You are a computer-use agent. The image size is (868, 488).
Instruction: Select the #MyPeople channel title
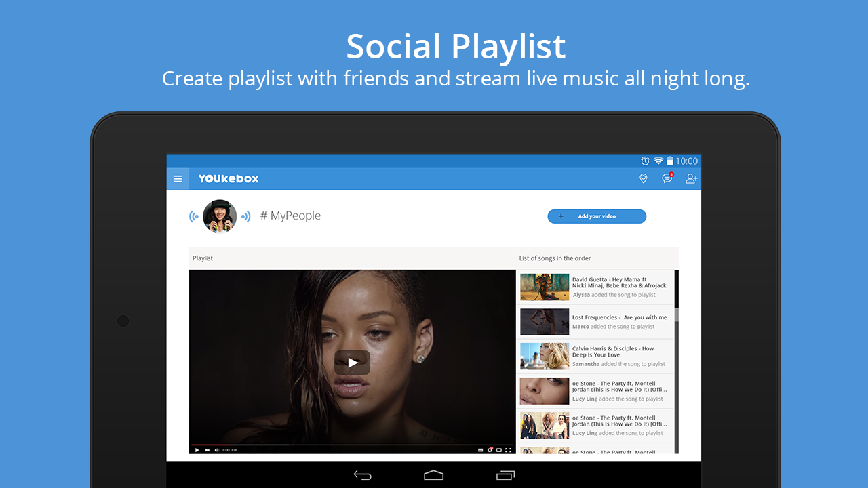(290, 216)
